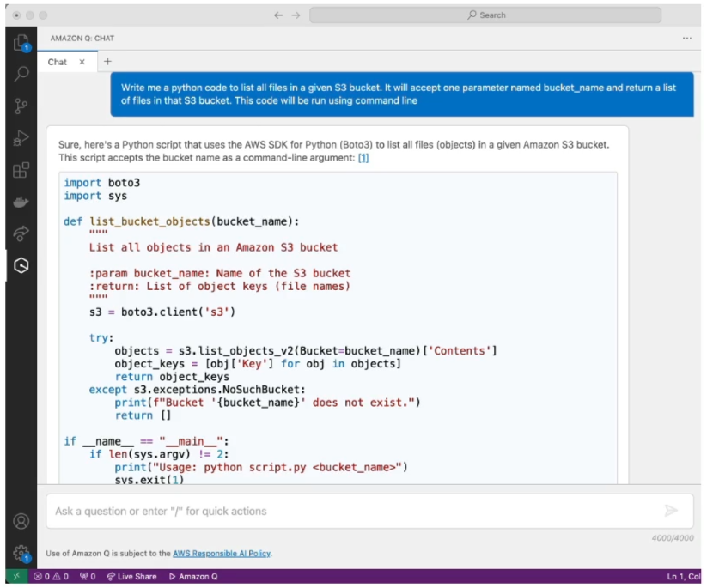The width and height of the screenshot is (707, 588).
Task: Open the Accounts menu icon
Action: pyautogui.click(x=21, y=521)
